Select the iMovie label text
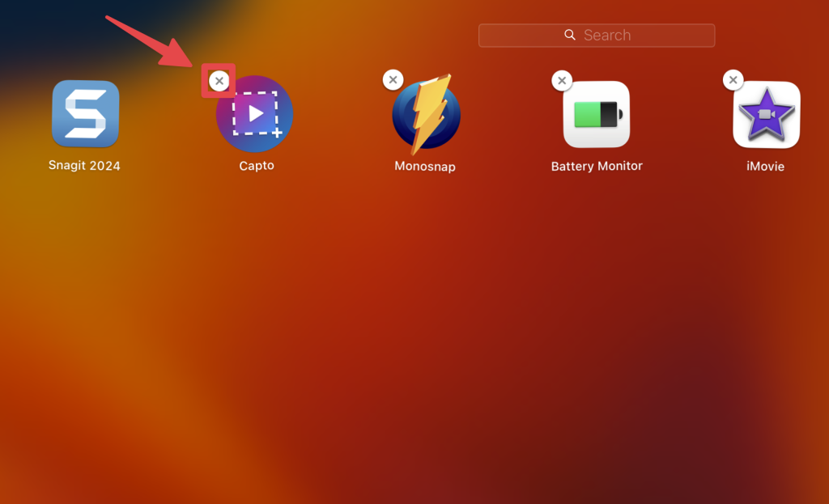Image resolution: width=829 pixels, height=504 pixels. (x=766, y=167)
